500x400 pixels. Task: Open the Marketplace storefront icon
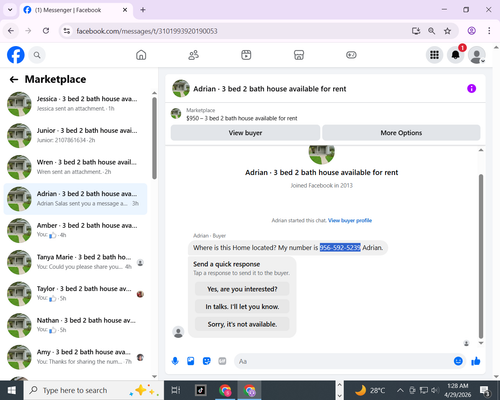(299, 55)
